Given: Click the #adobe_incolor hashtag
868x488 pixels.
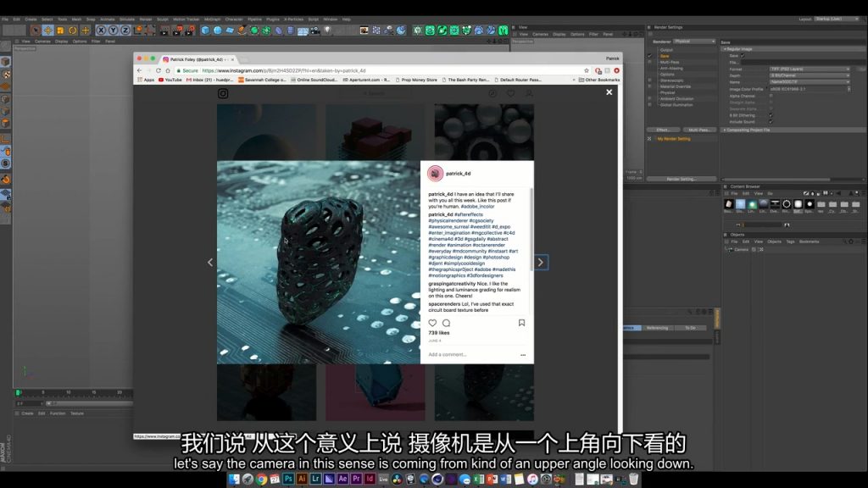Looking at the screenshot, I should pos(478,207).
